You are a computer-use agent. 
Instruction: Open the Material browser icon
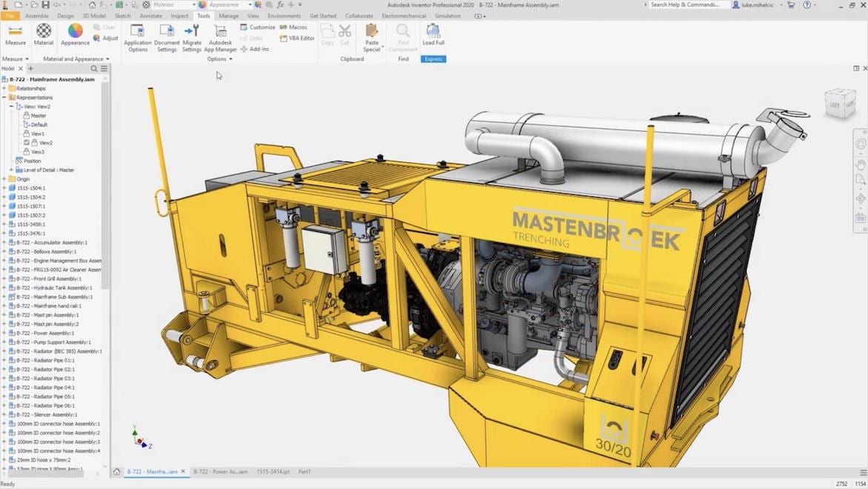pos(44,34)
